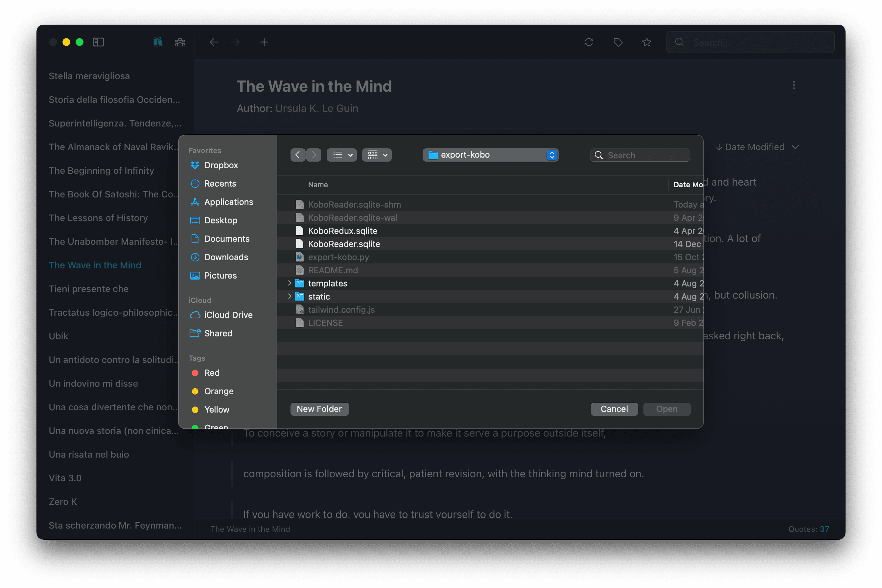
Task: Click the KoboReader.sqlite-shm file row
Action: pos(490,204)
